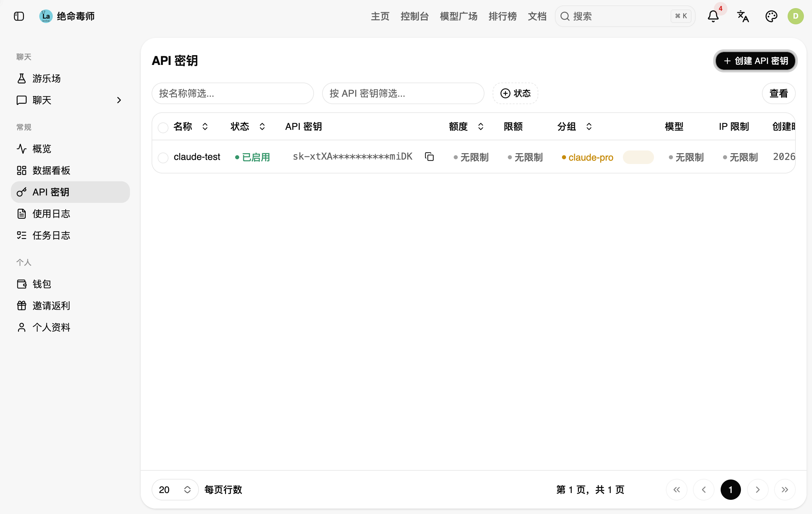This screenshot has height=514, width=812.
Task: Select all rows header checkbox
Action: pyautogui.click(x=163, y=127)
